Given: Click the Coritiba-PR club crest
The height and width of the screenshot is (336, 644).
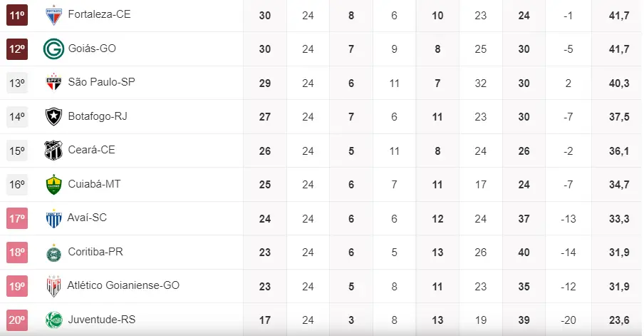Looking at the screenshot, I should click(x=53, y=253).
